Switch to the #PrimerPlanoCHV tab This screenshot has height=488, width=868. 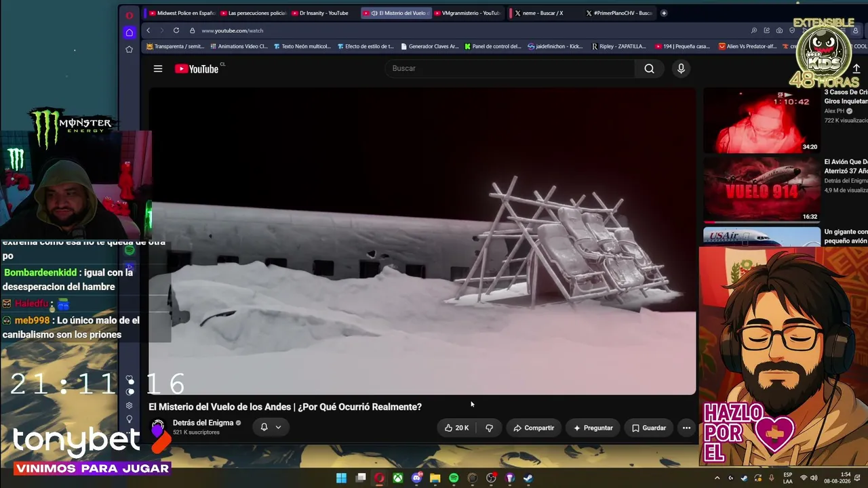618,13
